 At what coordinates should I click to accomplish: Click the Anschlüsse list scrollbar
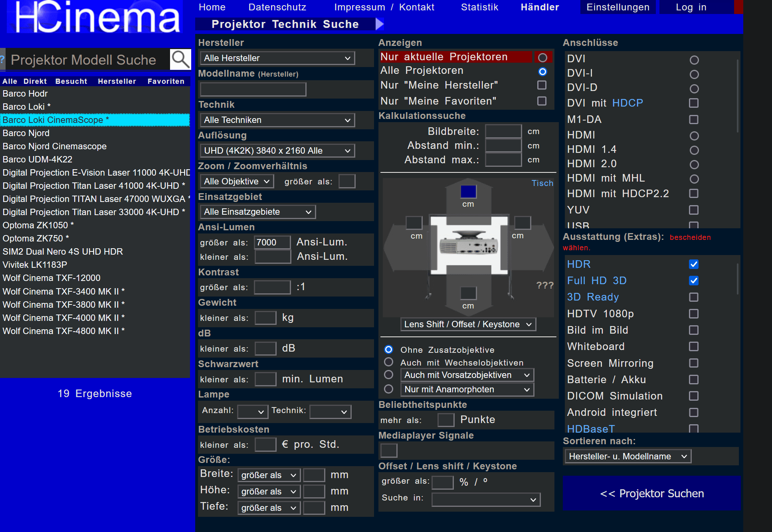[x=737, y=96]
